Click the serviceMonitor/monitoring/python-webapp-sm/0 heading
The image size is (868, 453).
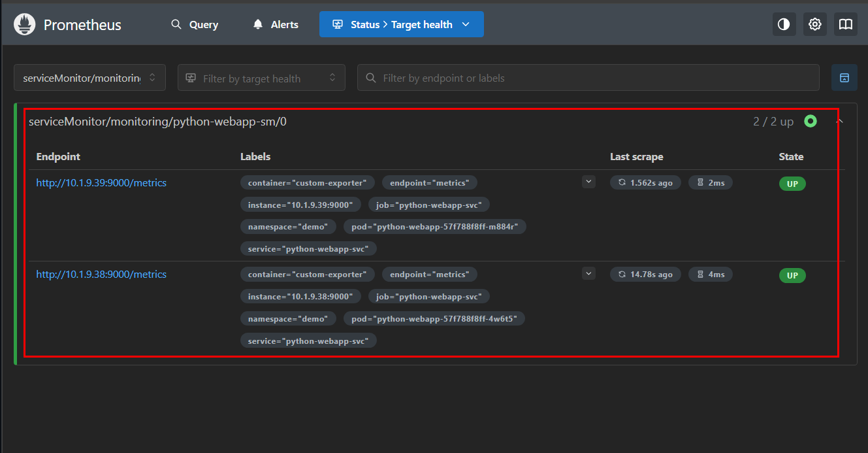157,122
